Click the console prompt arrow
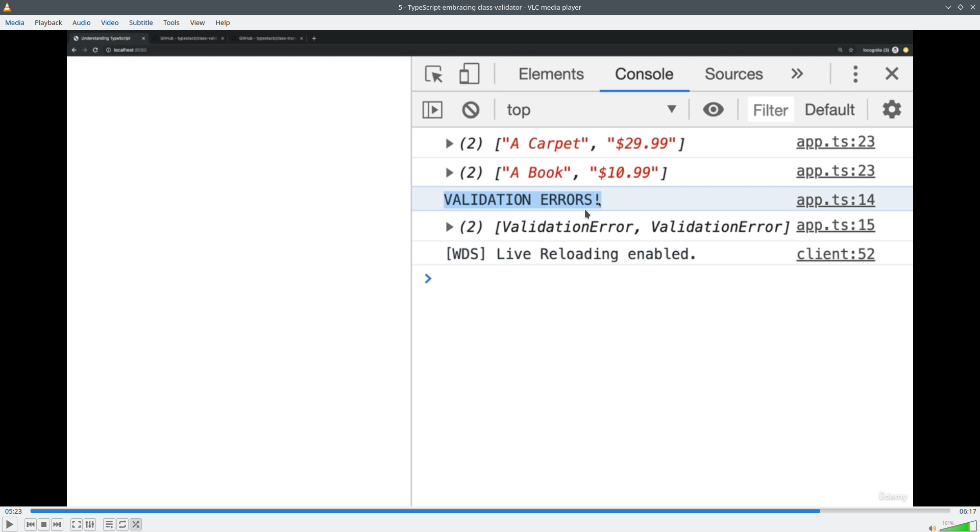 pyautogui.click(x=428, y=279)
